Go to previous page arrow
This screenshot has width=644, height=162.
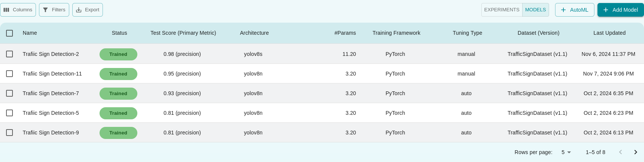[x=621, y=152]
